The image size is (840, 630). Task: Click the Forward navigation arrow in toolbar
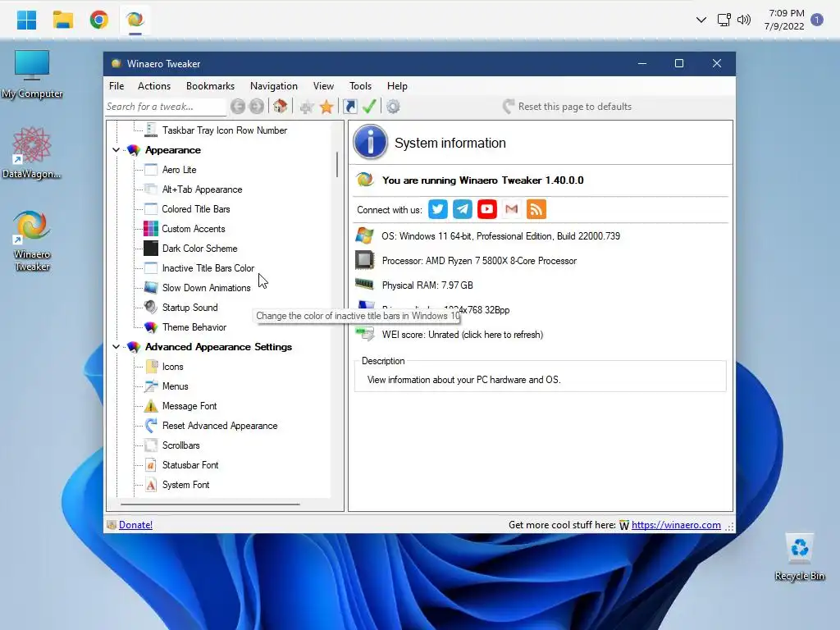pos(257,107)
